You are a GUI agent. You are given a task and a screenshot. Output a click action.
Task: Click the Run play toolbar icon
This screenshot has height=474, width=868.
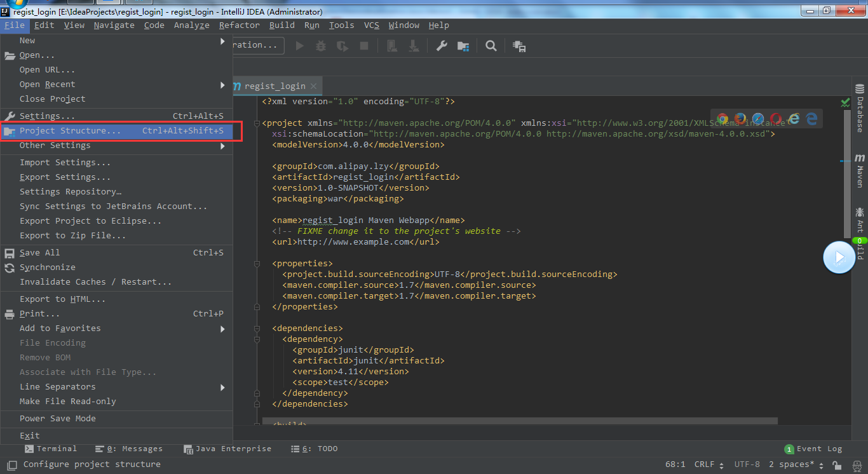click(300, 46)
